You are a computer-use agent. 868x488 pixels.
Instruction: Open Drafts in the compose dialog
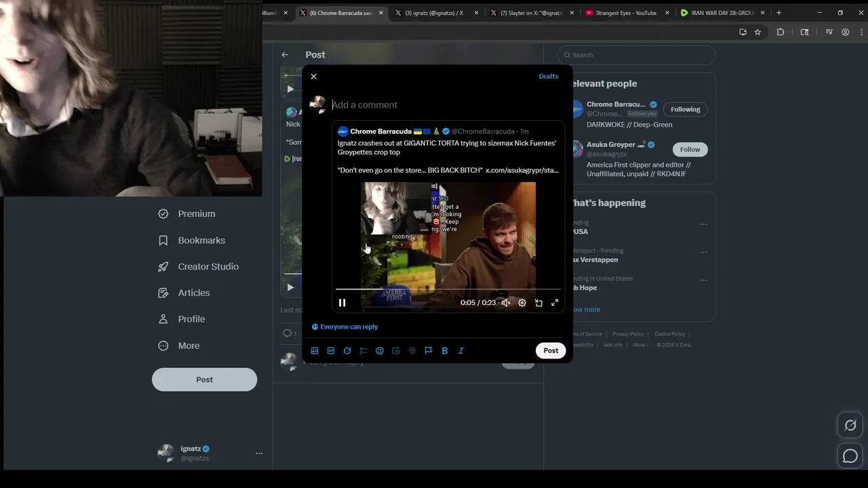[549, 77]
